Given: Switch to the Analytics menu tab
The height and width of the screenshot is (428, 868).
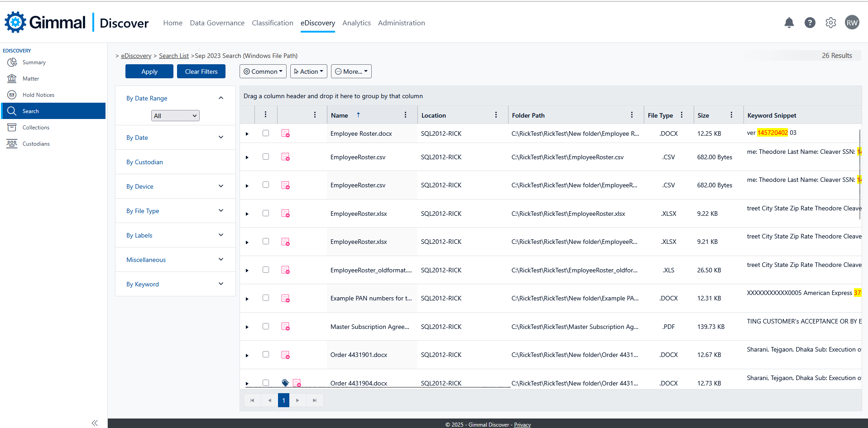Looking at the screenshot, I should (356, 23).
